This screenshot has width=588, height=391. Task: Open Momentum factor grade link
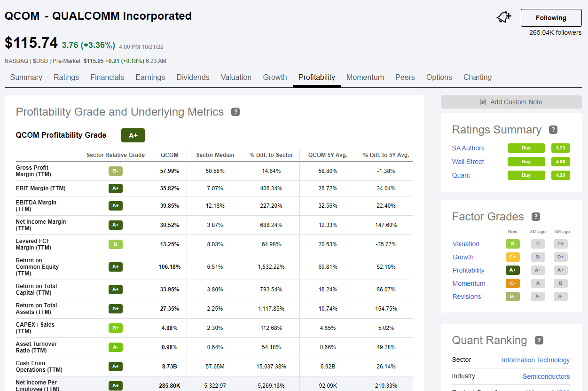469,283
